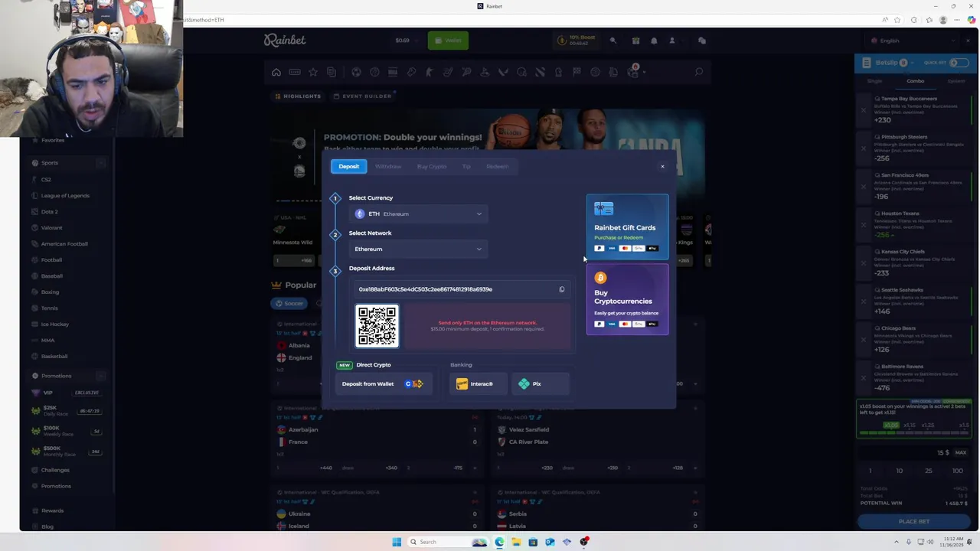Open the favorites star icon

pos(313,72)
